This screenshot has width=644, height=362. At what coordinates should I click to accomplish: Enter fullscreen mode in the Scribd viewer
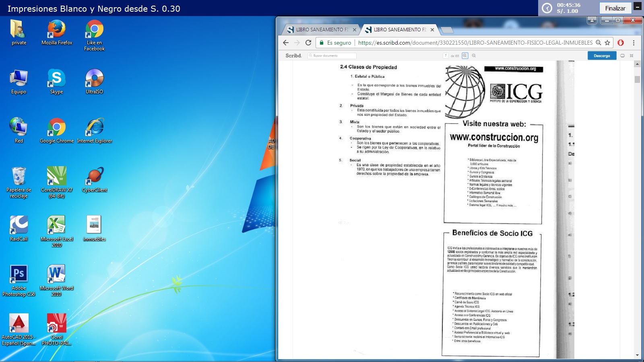point(632,56)
